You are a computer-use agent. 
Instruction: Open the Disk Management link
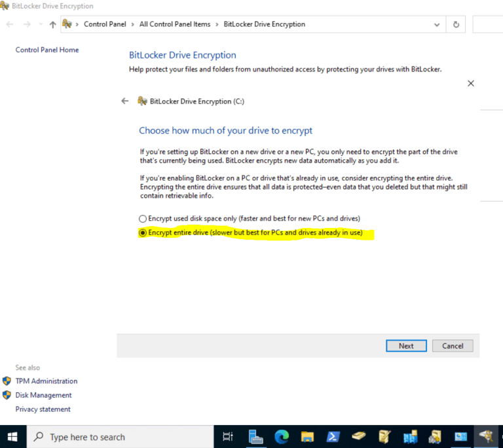44,395
